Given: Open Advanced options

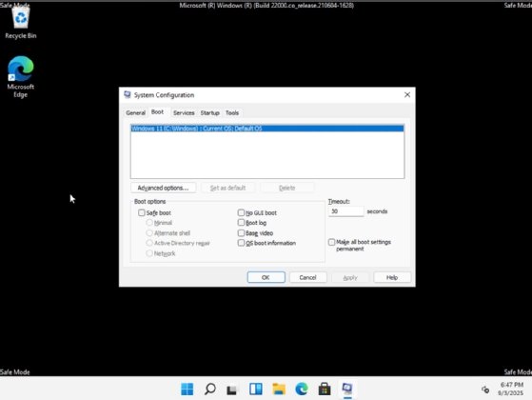Looking at the screenshot, I should coord(163,188).
